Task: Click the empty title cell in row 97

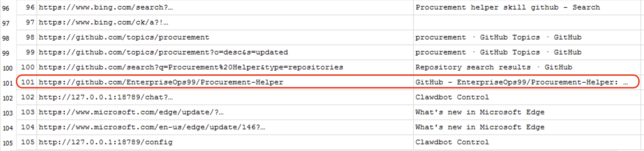Action: pyautogui.click(x=527, y=22)
